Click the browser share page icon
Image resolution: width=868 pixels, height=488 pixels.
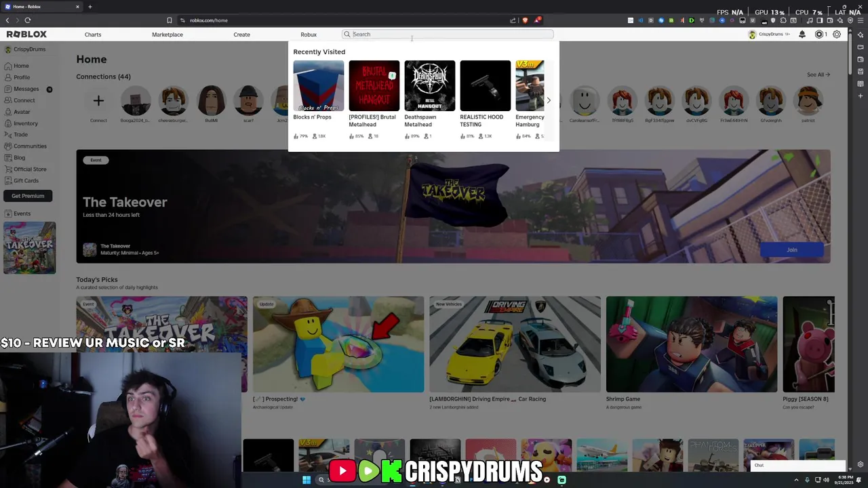tap(513, 20)
